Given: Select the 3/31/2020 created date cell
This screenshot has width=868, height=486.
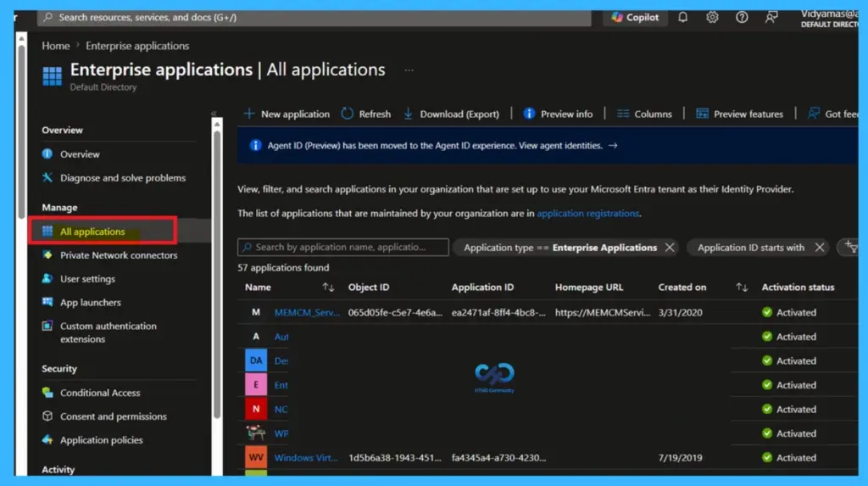Looking at the screenshot, I should click(x=681, y=312).
